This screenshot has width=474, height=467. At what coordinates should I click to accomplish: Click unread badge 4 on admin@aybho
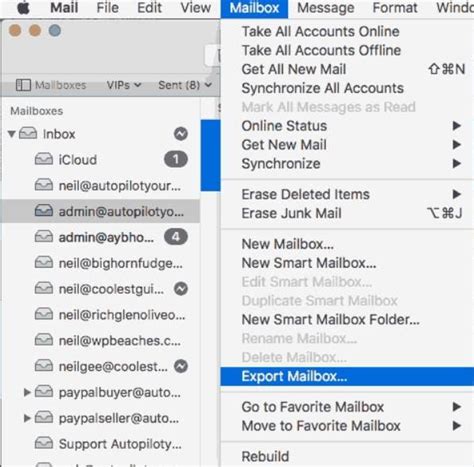point(176,237)
